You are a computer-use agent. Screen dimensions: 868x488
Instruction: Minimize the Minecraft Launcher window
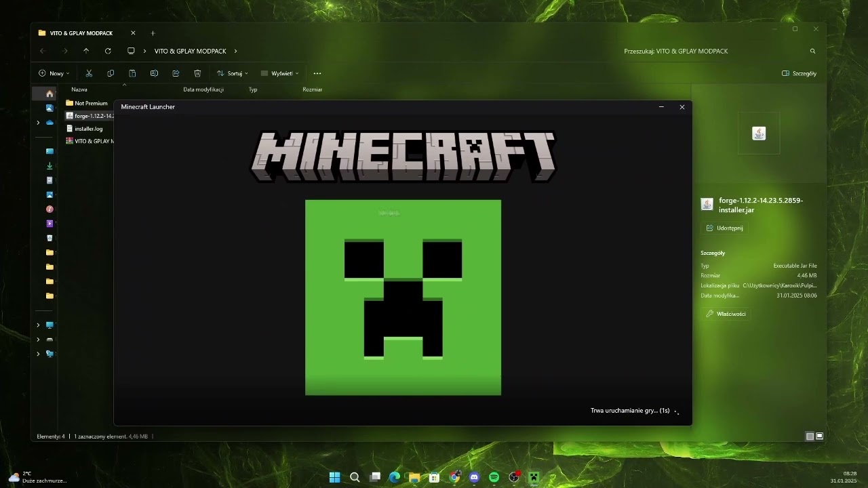coord(661,107)
